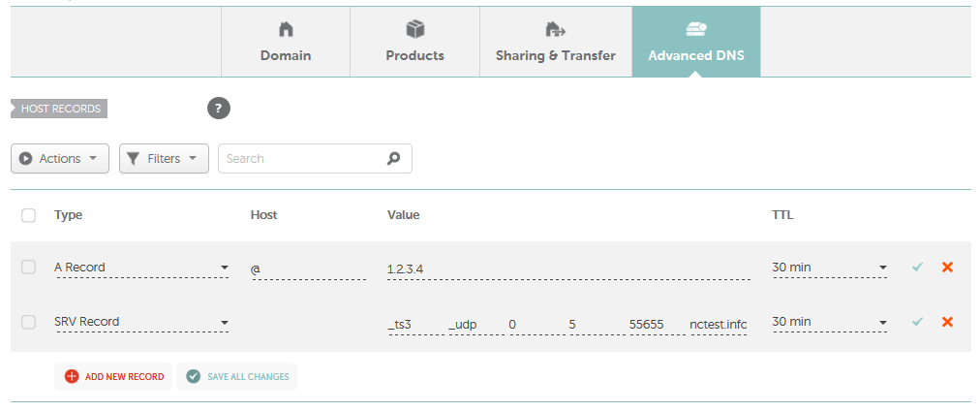Viewport: 980px width, 411px height.
Task: Check the SRV Record row checkbox
Action: [29, 322]
